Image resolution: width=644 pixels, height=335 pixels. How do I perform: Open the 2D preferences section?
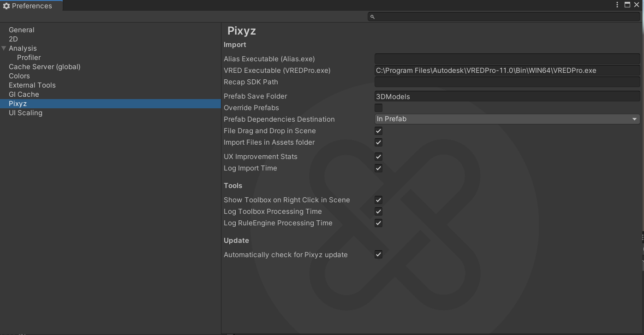13,39
